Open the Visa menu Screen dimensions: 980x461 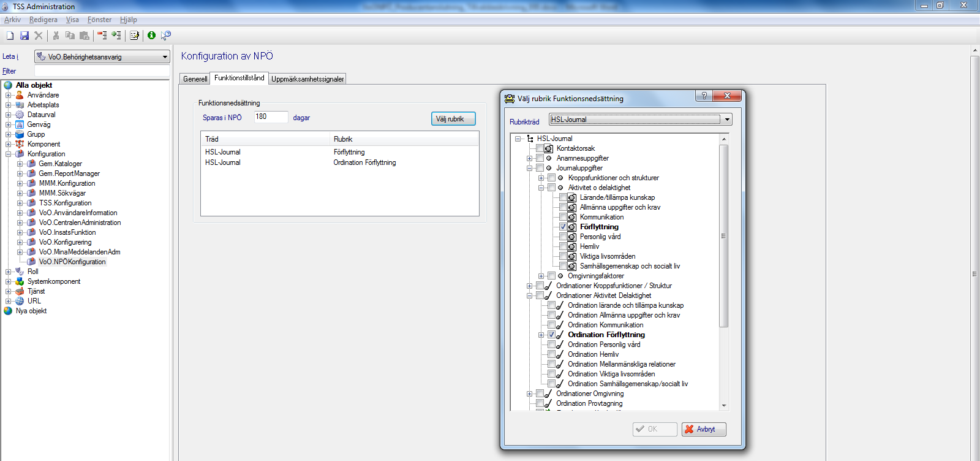(x=72, y=20)
